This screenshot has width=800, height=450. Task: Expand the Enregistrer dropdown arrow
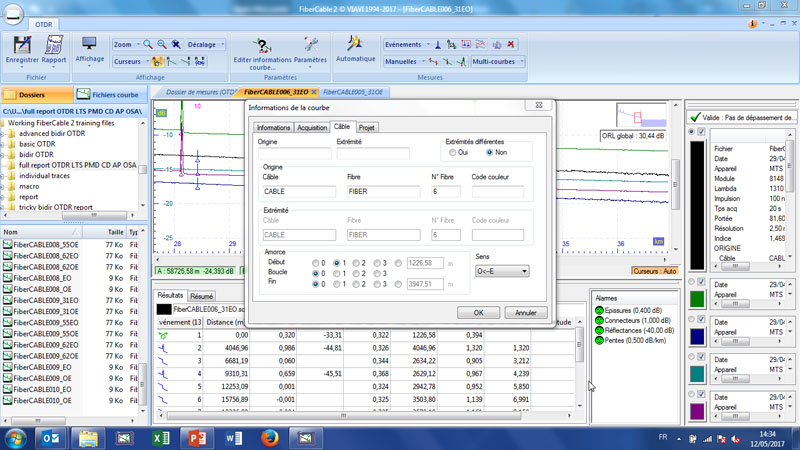pyautogui.click(x=22, y=67)
